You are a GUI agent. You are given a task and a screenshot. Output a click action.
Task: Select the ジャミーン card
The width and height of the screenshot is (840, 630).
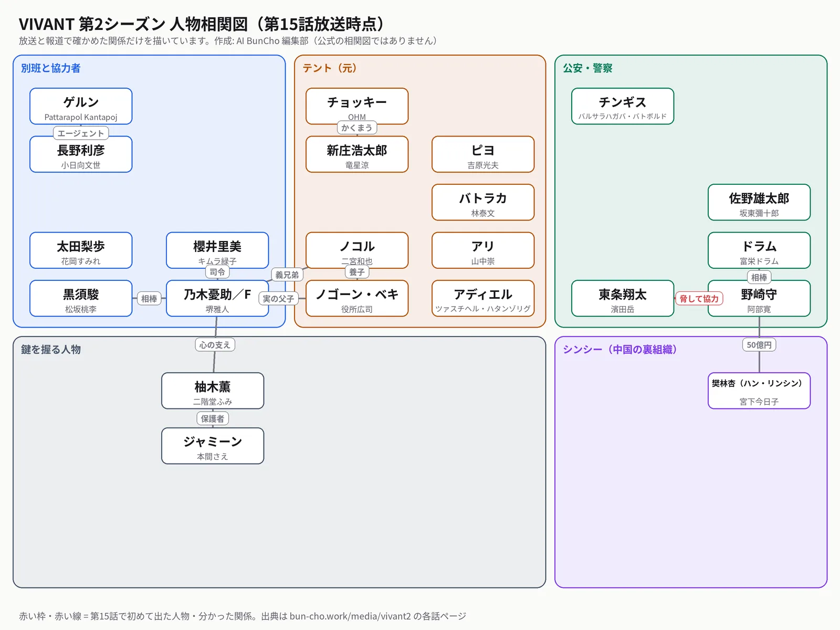(213, 446)
